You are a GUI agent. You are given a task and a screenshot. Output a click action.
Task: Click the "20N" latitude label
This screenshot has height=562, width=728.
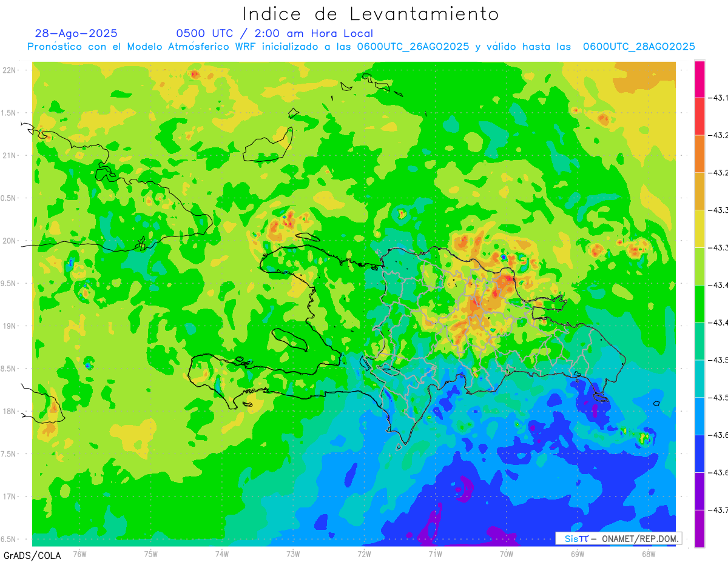[x=10, y=241]
